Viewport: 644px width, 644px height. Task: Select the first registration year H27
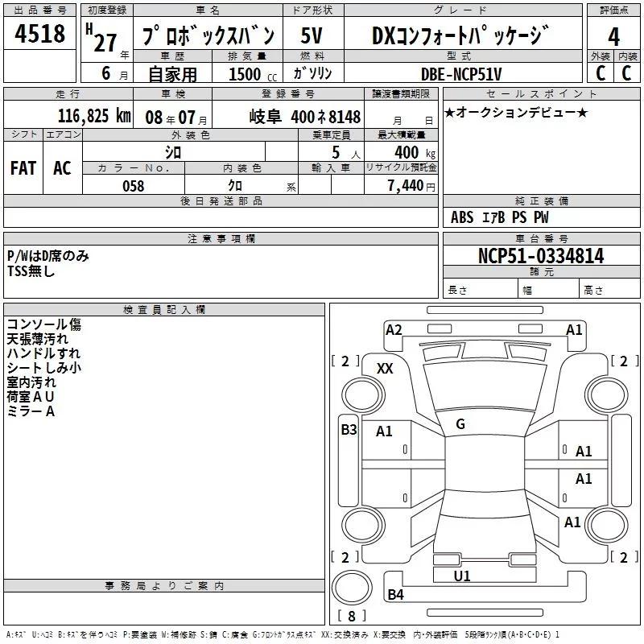(101, 38)
